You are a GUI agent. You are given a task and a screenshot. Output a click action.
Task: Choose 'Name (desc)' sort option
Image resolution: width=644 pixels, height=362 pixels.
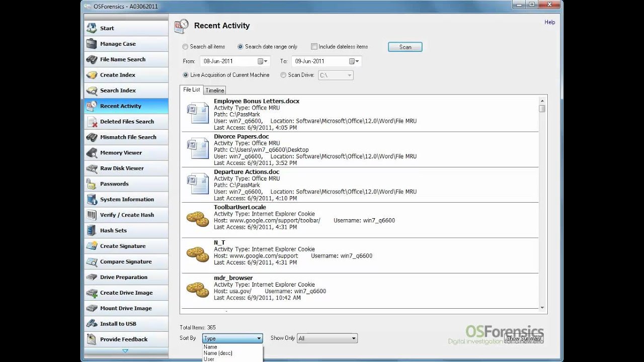point(218,353)
